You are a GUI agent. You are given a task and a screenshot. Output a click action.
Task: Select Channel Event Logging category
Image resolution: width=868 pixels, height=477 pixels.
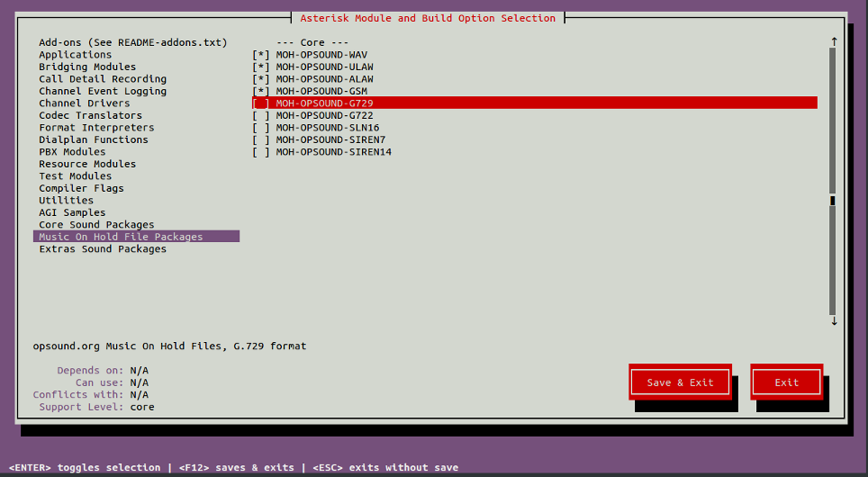(103, 91)
